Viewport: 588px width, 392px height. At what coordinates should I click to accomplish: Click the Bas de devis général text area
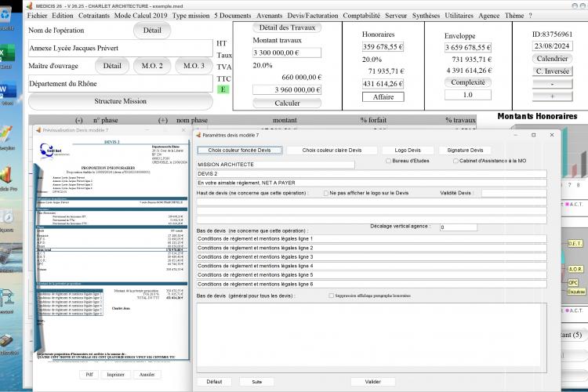tap(372, 338)
